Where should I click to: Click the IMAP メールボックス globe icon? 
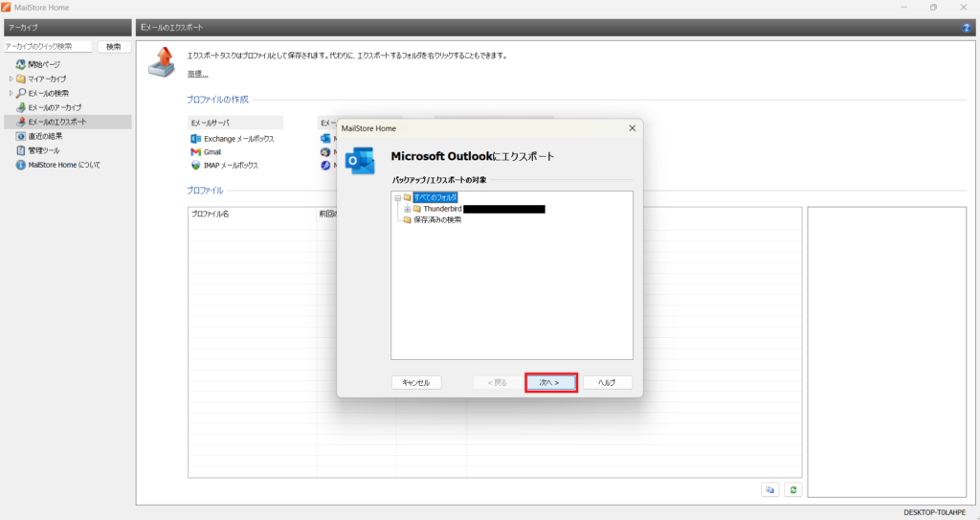pyautogui.click(x=195, y=166)
